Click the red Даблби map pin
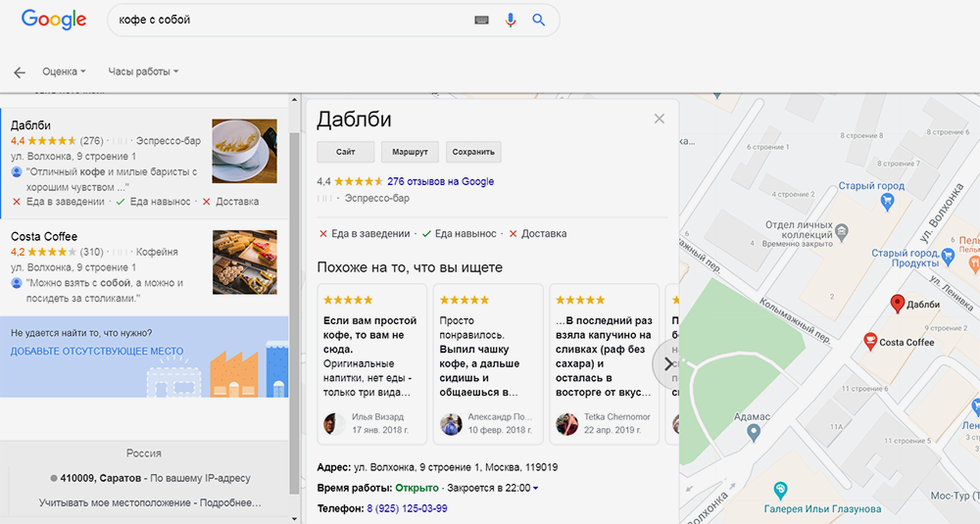Viewport: 980px width, 524px height. [897, 304]
